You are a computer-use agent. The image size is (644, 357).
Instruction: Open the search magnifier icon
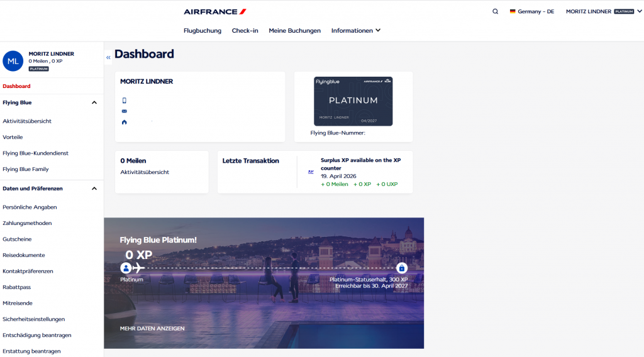pyautogui.click(x=496, y=11)
